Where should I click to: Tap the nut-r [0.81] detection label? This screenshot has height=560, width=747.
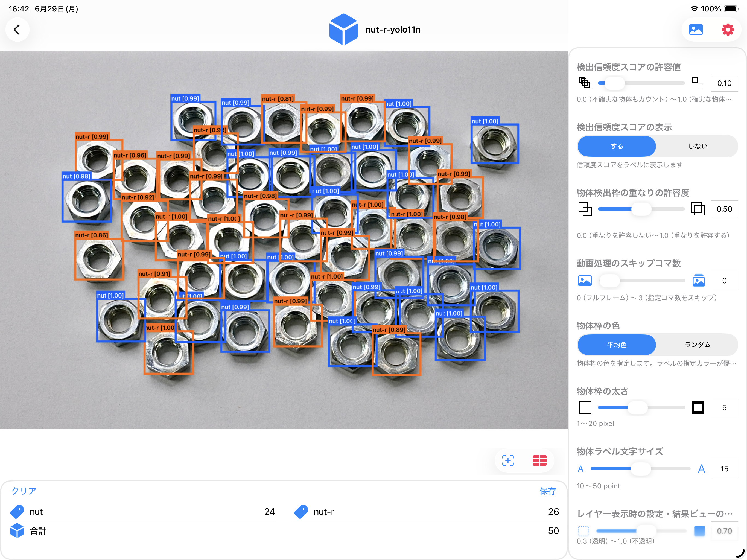click(x=278, y=99)
